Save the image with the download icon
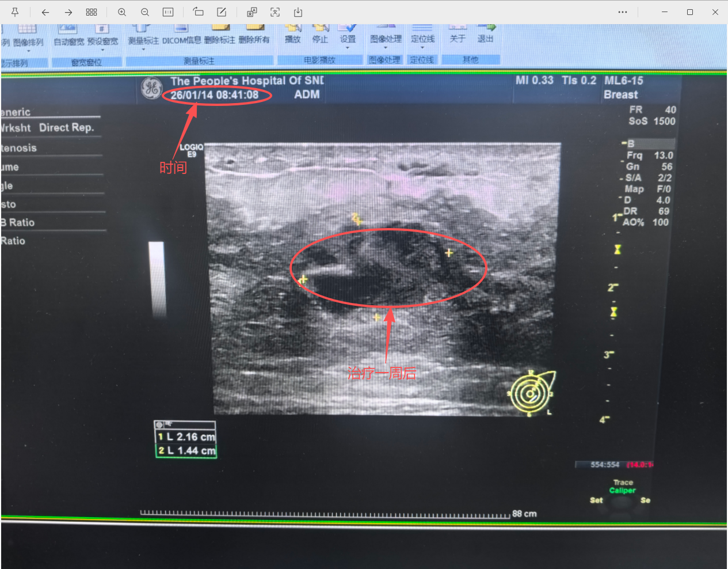This screenshot has height=569, width=728. click(x=298, y=12)
